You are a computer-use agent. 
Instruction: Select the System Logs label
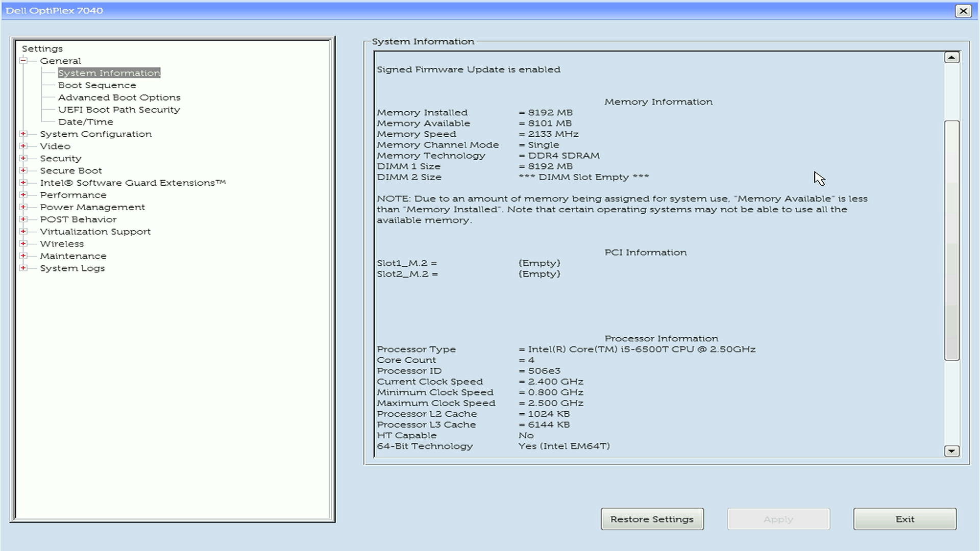click(72, 269)
